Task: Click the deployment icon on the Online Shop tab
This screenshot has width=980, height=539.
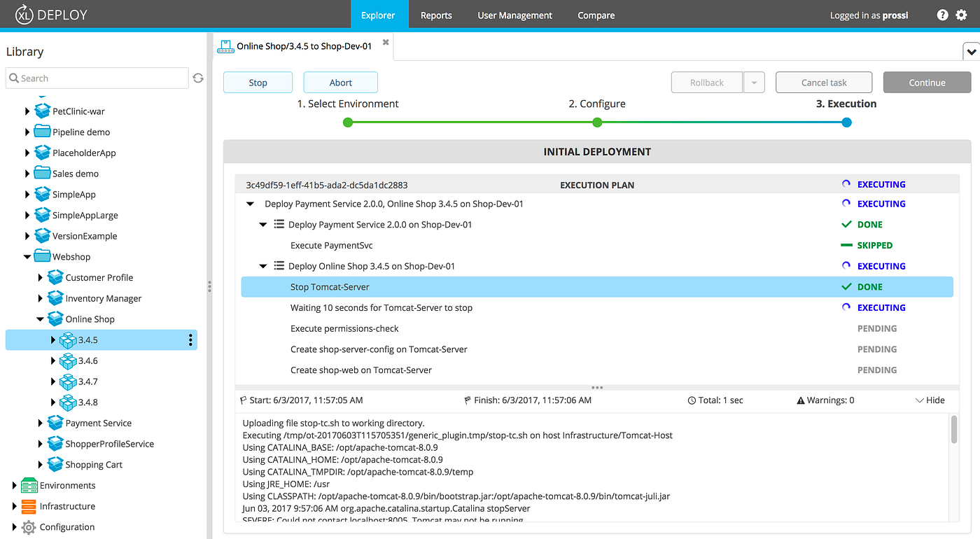Action: point(225,45)
